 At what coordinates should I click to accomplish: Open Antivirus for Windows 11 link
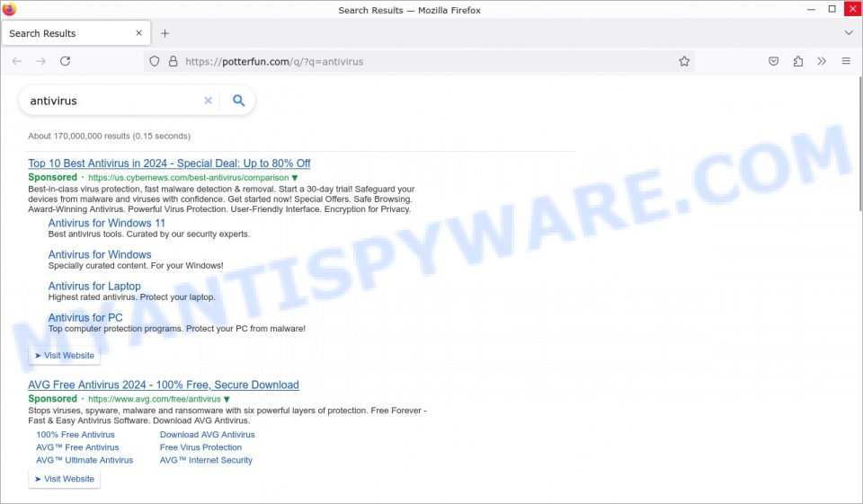[x=106, y=223]
